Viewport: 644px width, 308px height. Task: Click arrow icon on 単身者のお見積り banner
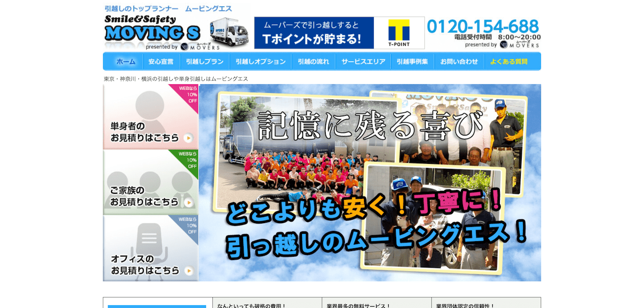coord(188,138)
